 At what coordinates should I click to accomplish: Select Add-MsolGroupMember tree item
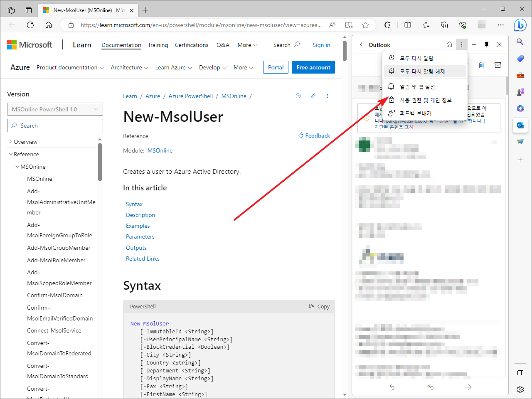coord(59,248)
